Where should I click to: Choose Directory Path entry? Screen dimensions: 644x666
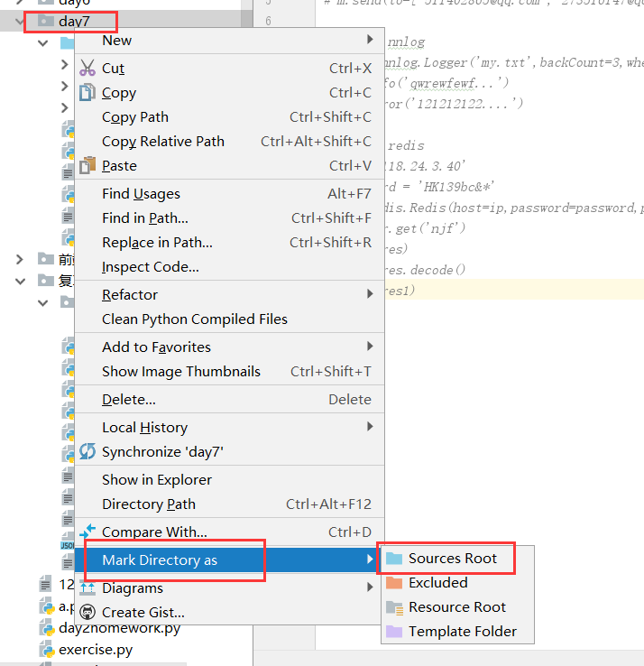pyautogui.click(x=229, y=504)
